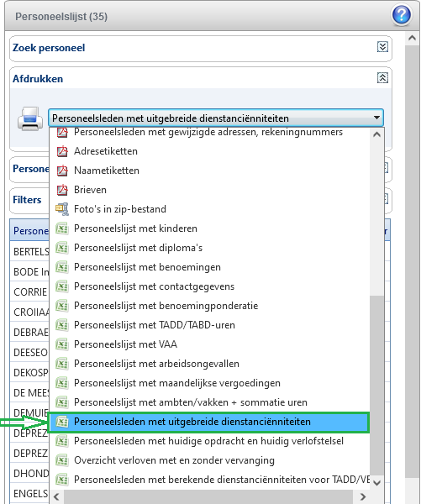Click the page scrollbar up arrow
The image size is (421, 504).
tap(412, 38)
